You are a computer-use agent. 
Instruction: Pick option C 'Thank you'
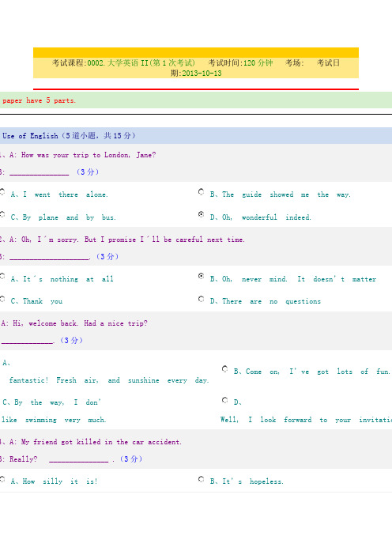pyautogui.click(x=2, y=299)
